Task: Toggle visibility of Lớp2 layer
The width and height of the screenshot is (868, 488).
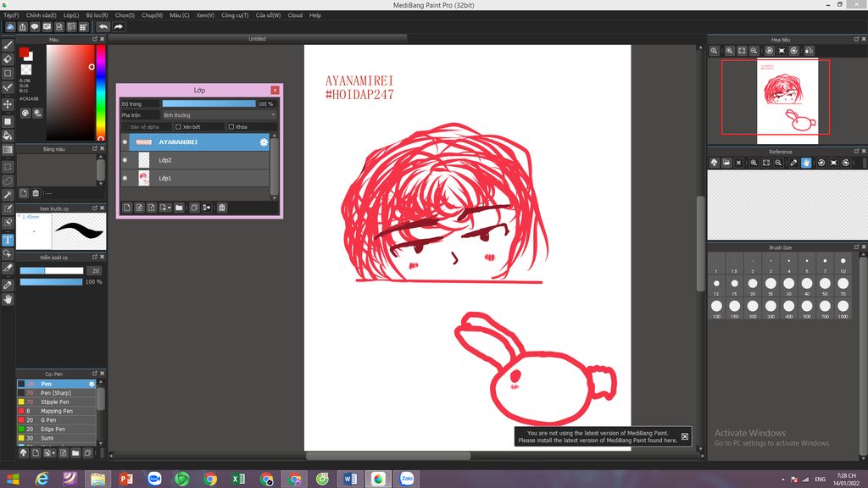Action: [125, 160]
